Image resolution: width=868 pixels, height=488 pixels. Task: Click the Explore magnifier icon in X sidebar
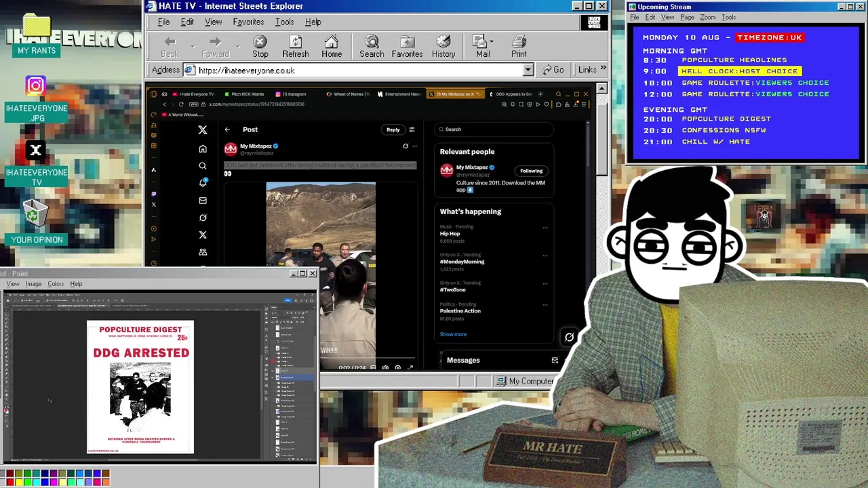(x=202, y=165)
